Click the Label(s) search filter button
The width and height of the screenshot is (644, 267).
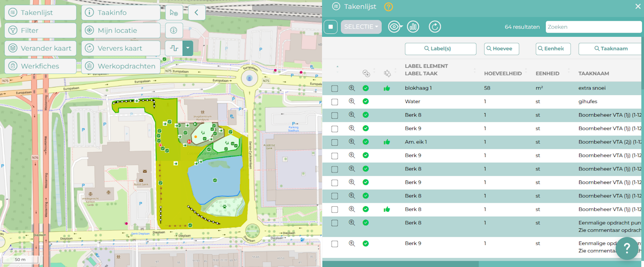(441, 49)
